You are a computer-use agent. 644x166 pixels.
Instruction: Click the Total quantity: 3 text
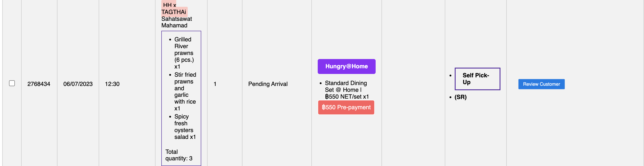click(178, 155)
